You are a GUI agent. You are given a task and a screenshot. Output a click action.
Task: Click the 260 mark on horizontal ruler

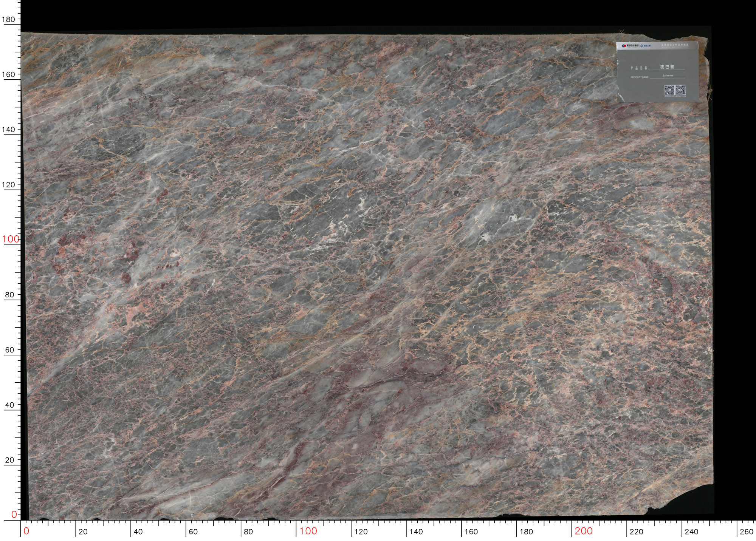pos(747,532)
